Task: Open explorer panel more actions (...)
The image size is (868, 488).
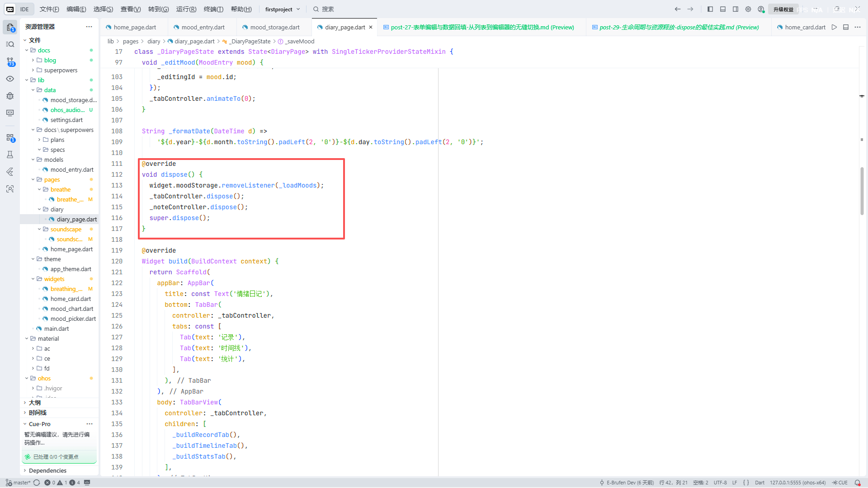Action: [x=89, y=27]
